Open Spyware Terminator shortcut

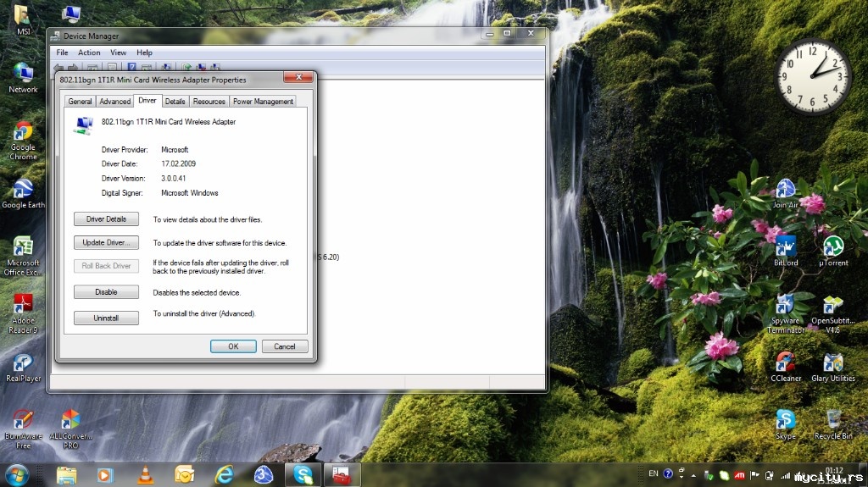(786, 313)
